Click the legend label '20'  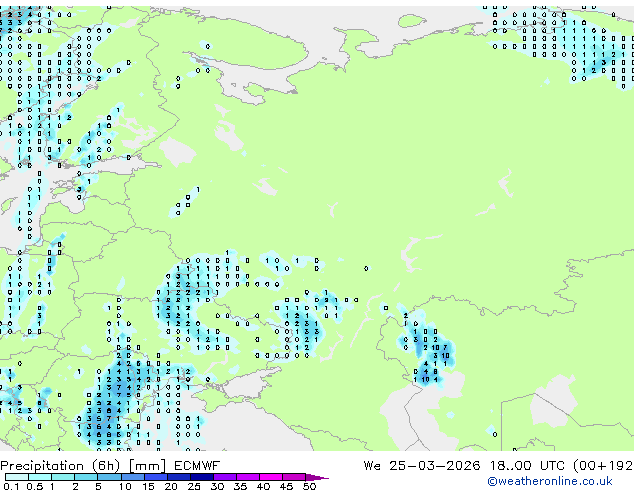pyautogui.click(x=171, y=486)
